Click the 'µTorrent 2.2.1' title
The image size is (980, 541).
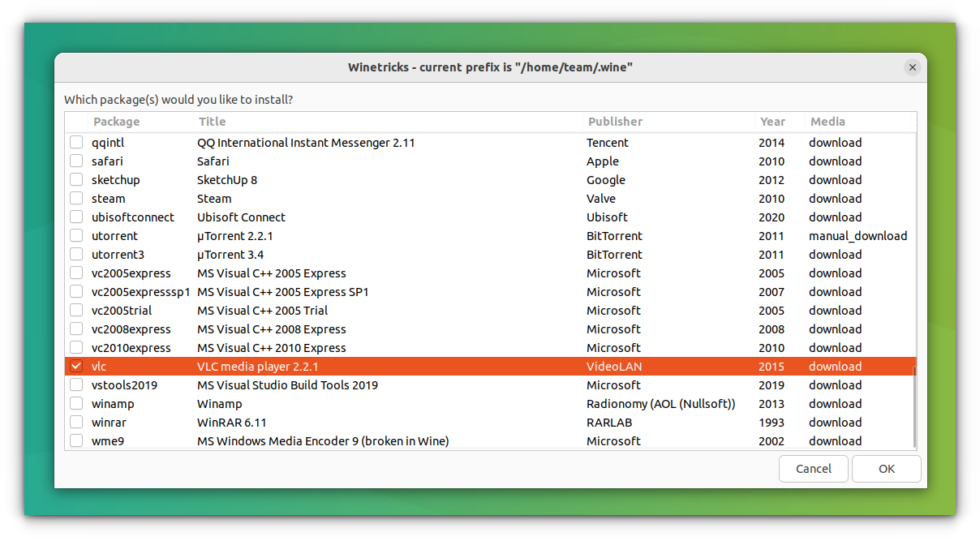[235, 236]
